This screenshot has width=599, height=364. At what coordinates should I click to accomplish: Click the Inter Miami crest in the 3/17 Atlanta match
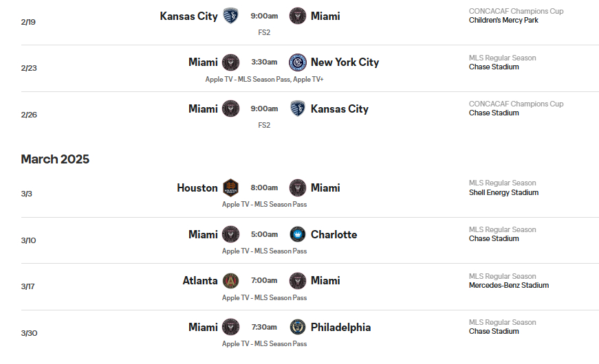(298, 281)
